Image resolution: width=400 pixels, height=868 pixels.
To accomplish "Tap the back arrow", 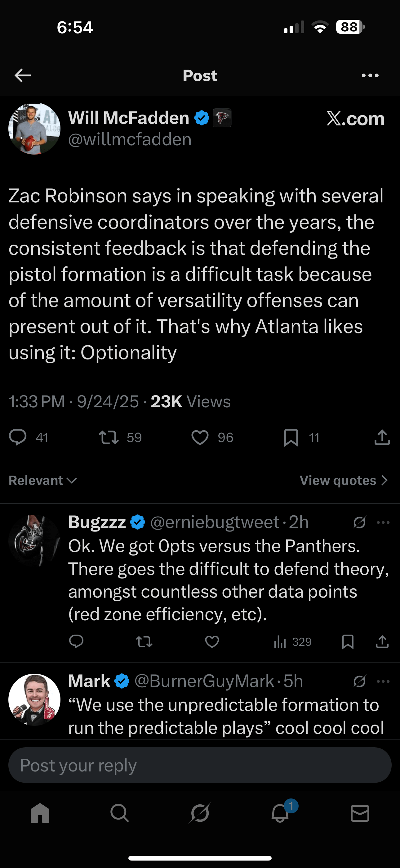I will [23, 75].
